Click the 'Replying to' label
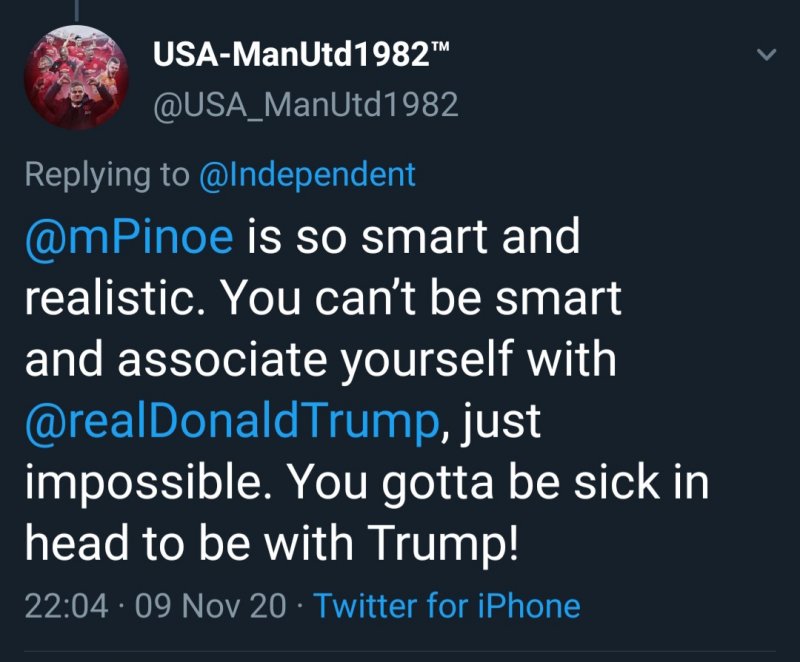The height and width of the screenshot is (662, 800). pyautogui.click(x=106, y=174)
